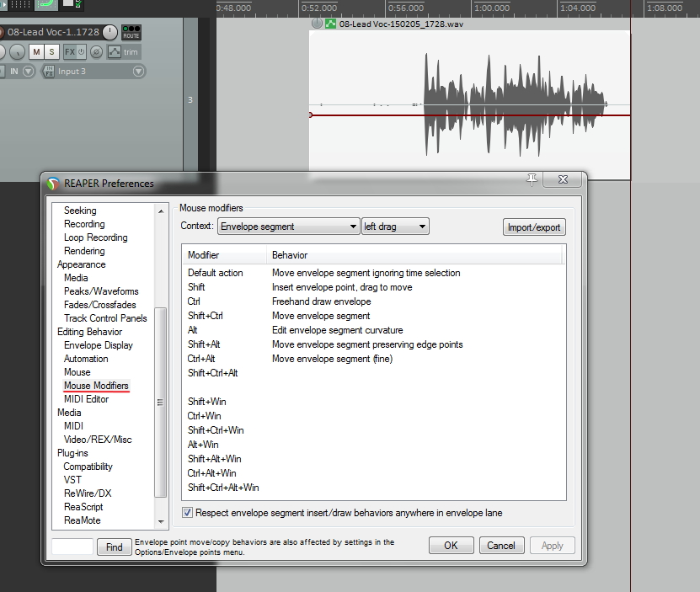Select the Shift+Ctrl+Alt+Win modifier row
The width and height of the screenshot is (700, 592).
pyautogui.click(x=373, y=487)
